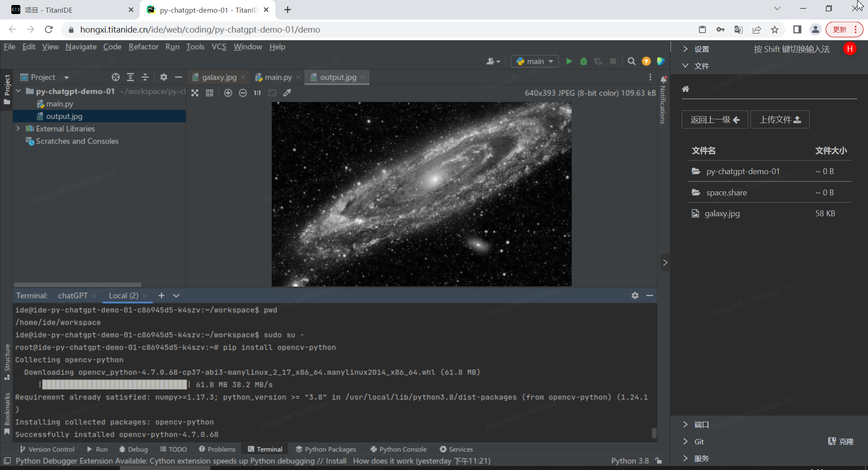This screenshot has width=868, height=470.
Task: Click the locate opened file crosshair icon
Action: pos(116,77)
